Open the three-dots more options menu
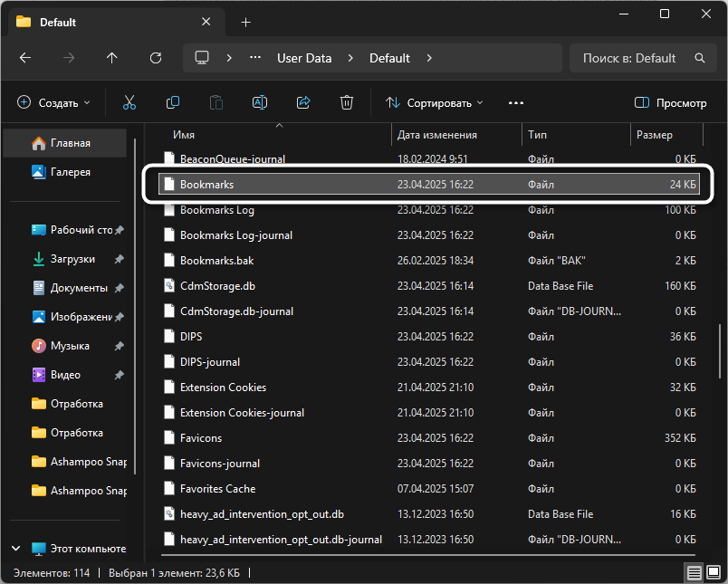 516,103
